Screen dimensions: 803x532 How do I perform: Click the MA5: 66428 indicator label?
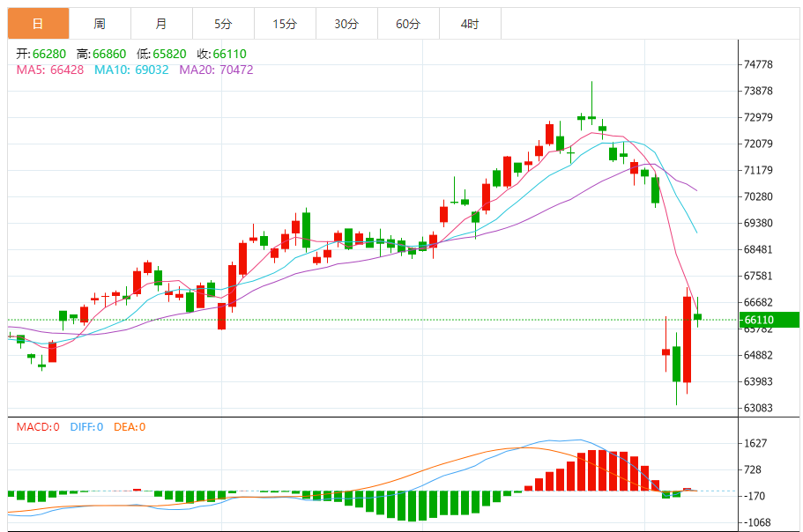pyautogui.click(x=50, y=70)
